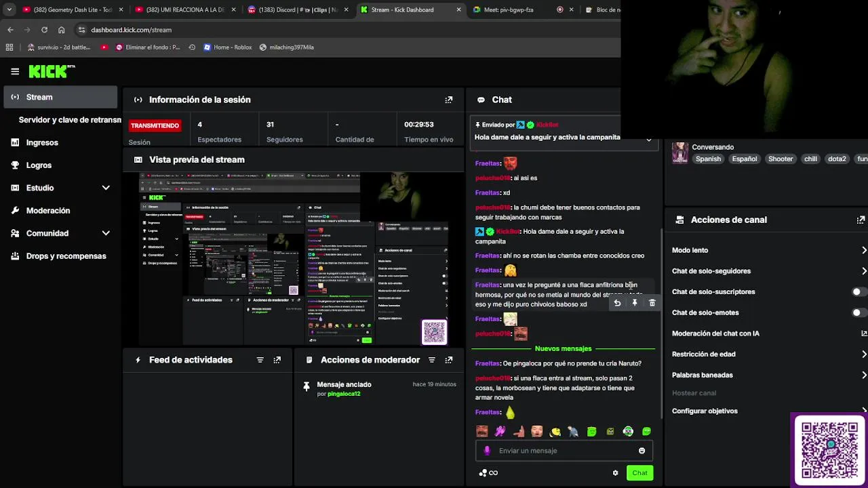This screenshot has height=488, width=868.
Task: Click the purple microphone icon in message box
Action: 487,451
